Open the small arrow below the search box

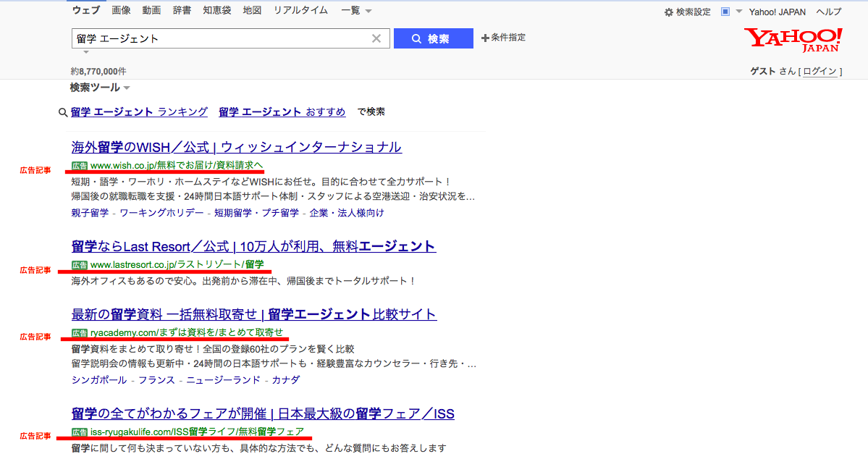86,53
